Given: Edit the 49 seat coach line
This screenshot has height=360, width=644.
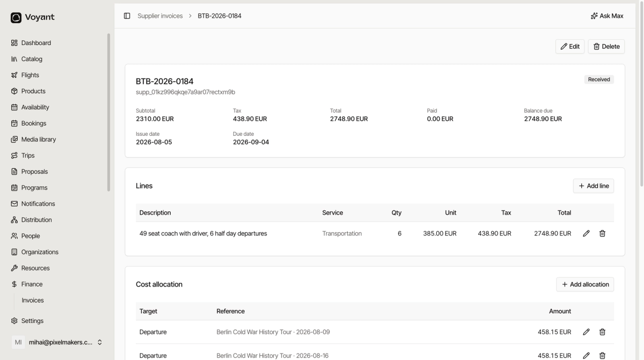Looking at the screenshot, I should point(586,233).
